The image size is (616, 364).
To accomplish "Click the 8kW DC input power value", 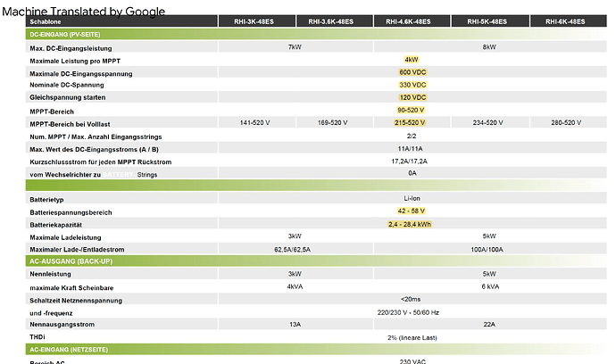I will pos(489,47).
